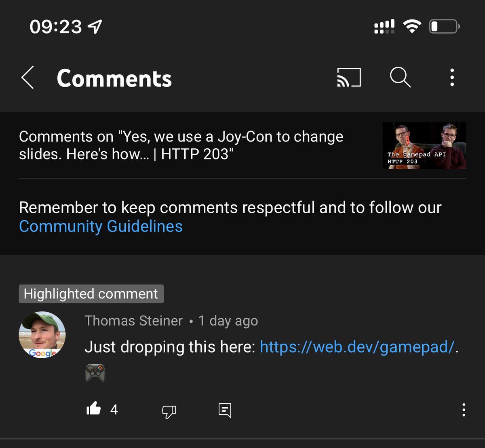Tap the game controller emoji
This screenshot has width=485, height=448.
(x=95, y=372)
